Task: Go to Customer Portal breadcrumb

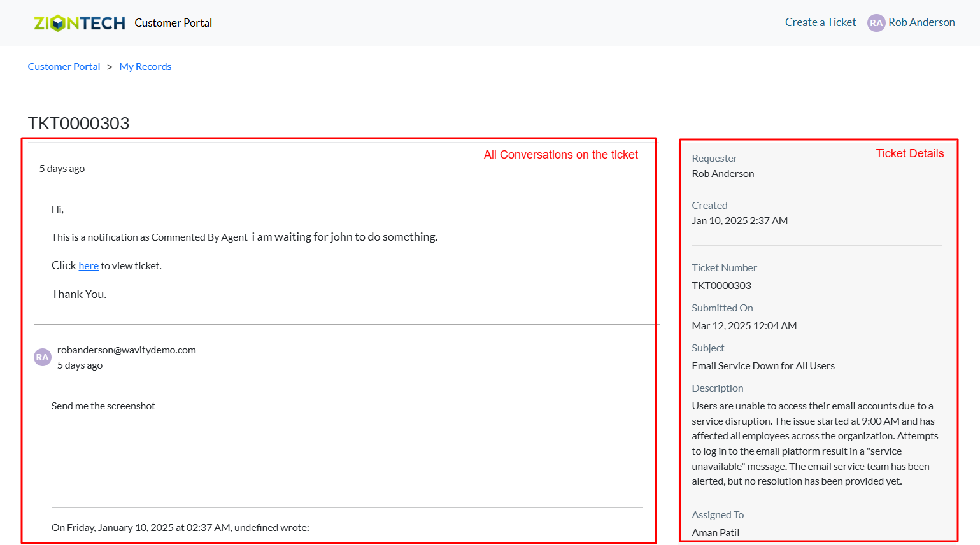Action: [64, 66]
